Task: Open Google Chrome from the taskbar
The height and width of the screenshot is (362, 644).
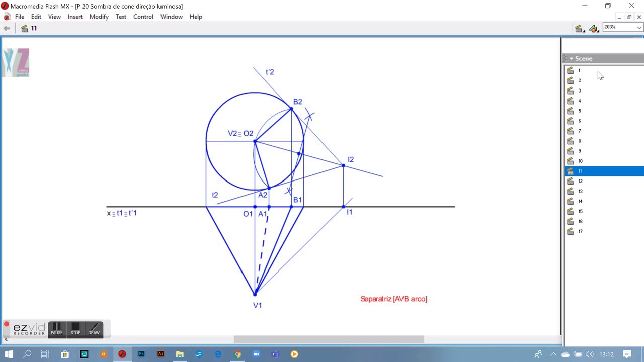Action: [x=237, y=354]
